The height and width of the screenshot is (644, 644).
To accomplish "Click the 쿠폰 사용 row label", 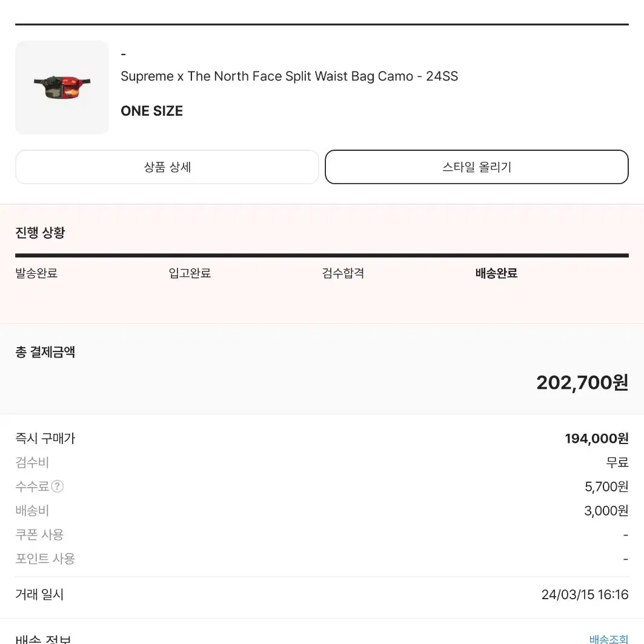I will click(x=39, y=535).
